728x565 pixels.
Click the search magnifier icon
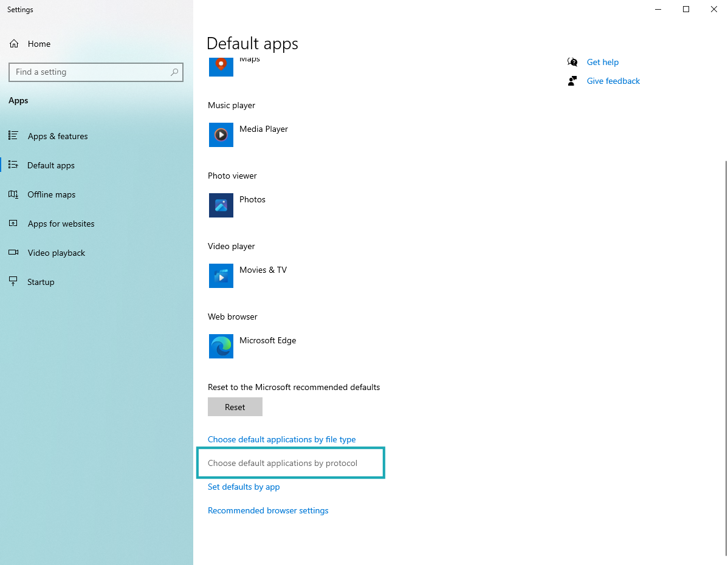tap(174, 72)
